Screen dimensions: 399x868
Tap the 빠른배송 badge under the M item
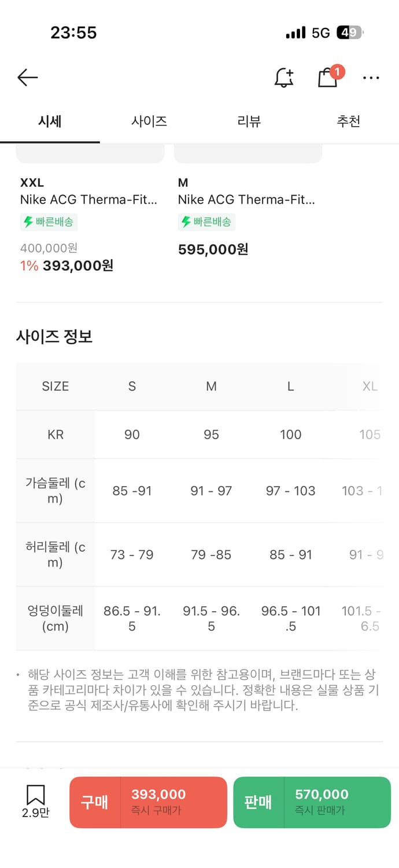click(x=206, y=222)
